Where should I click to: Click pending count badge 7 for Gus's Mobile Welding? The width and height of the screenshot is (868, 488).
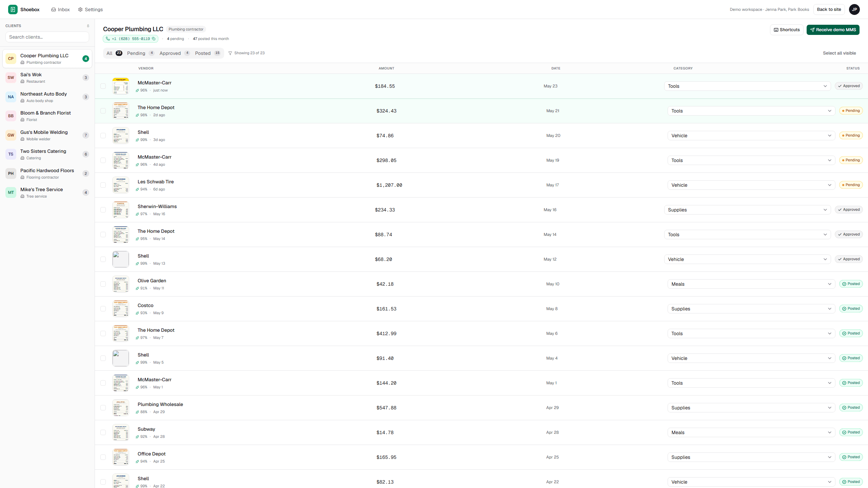86,135
